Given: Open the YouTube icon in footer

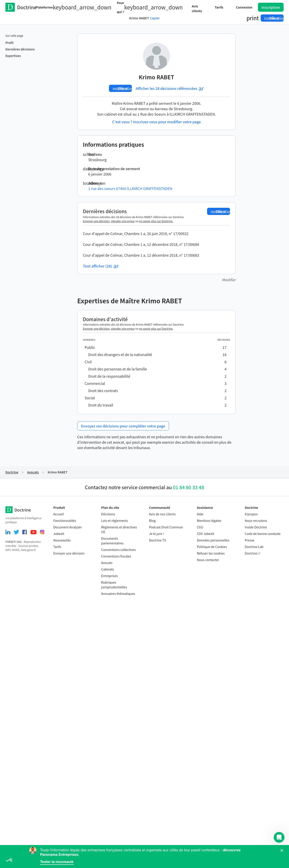Looking at the screenshot, I should click(33, 532).
